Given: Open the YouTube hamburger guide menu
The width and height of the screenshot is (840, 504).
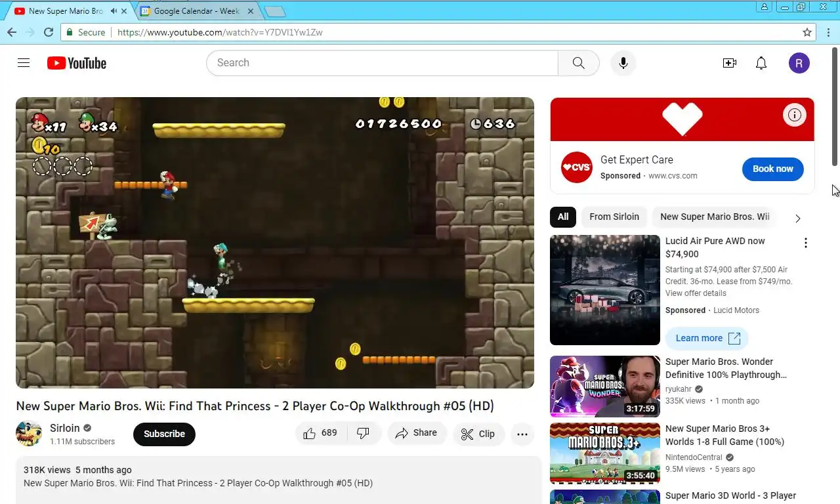Looking at the screenshot, I should [x=24, y=63].
